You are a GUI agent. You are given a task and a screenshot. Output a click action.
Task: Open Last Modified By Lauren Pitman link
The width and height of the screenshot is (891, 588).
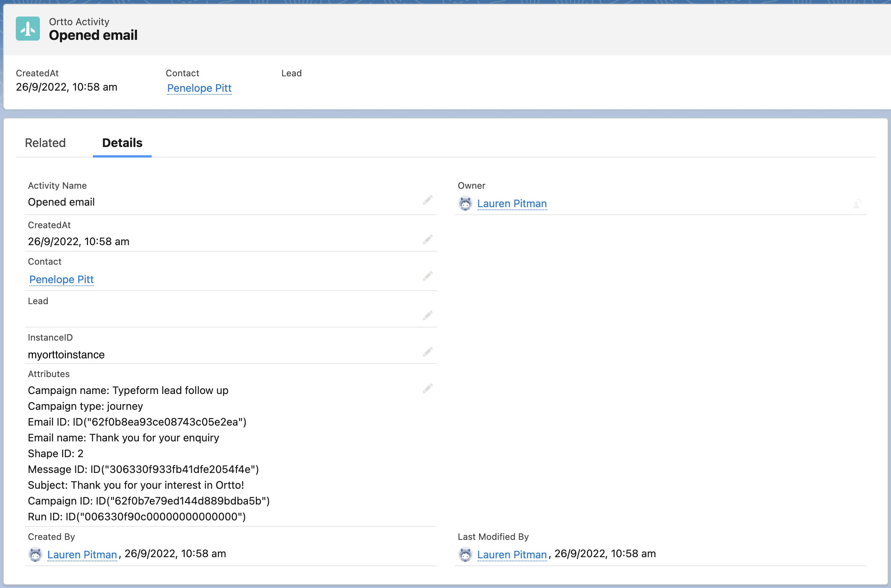coord(512,555)
